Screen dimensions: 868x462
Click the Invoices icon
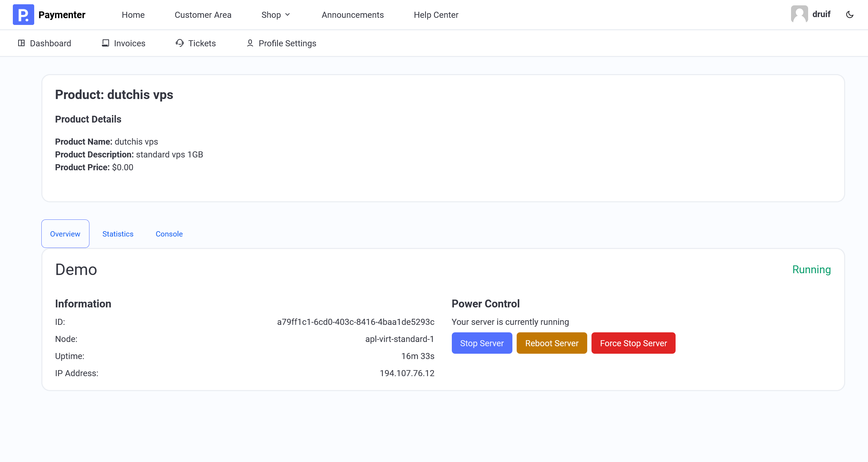(x=105, y=43)
